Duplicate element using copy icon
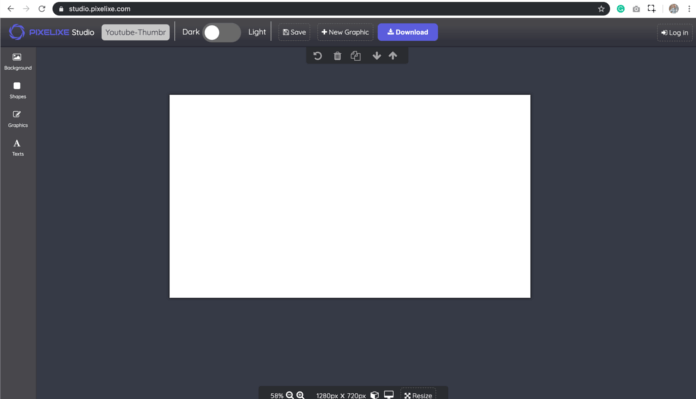This screenshot has width=696, height=399. pyautogui.click(x=356, y=56)
